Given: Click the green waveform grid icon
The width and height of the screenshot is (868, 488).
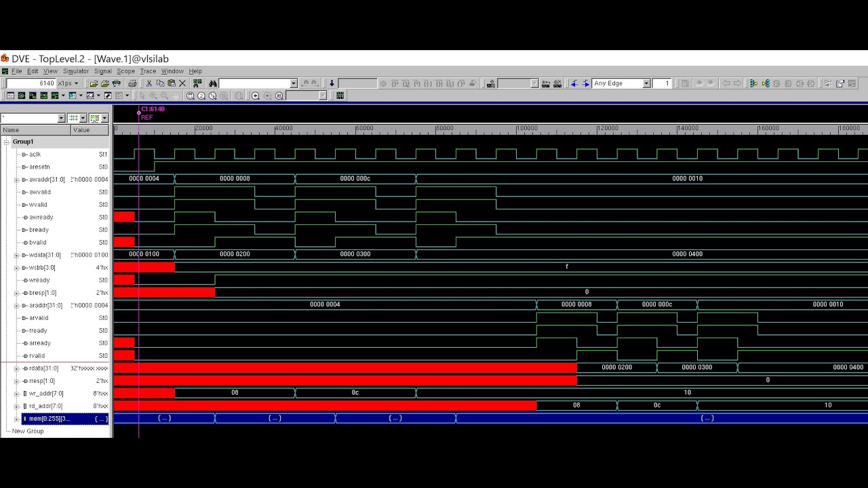Looking at the screenshot, I should pyautogui.click(x=340, y=96).
